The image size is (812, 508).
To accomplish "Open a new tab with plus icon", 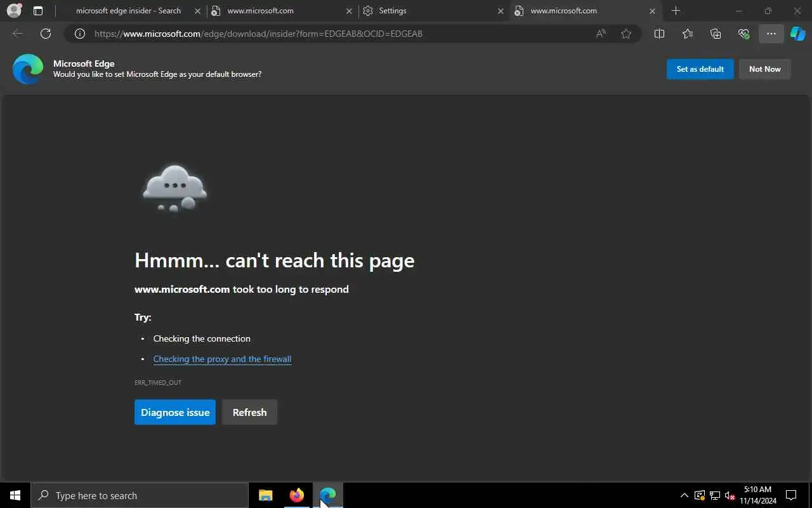I will point(676,11).
